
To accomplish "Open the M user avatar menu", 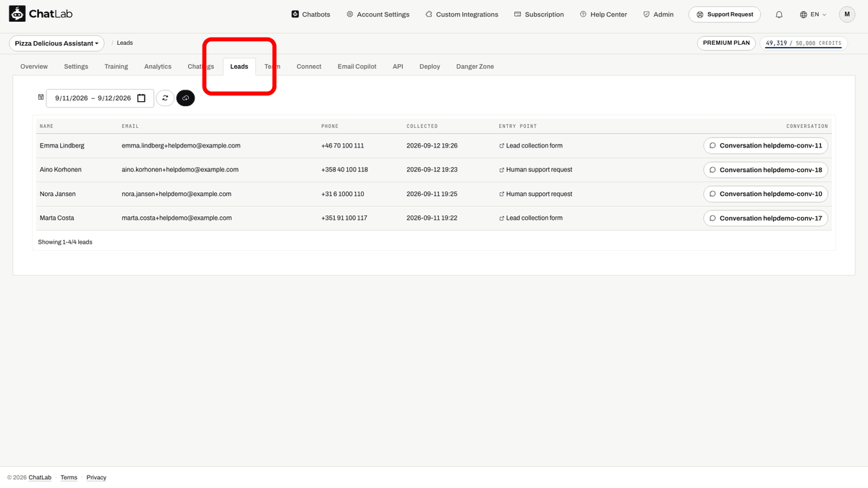I will 847,14.
